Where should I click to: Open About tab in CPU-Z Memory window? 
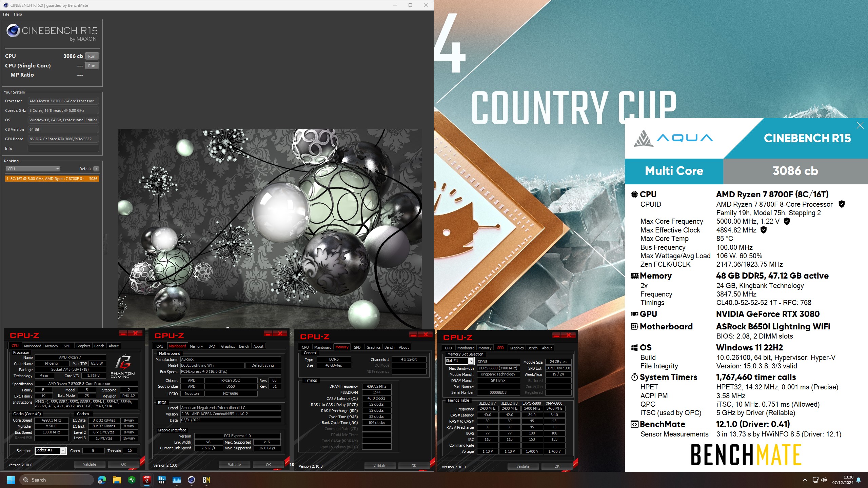(403, 347)
